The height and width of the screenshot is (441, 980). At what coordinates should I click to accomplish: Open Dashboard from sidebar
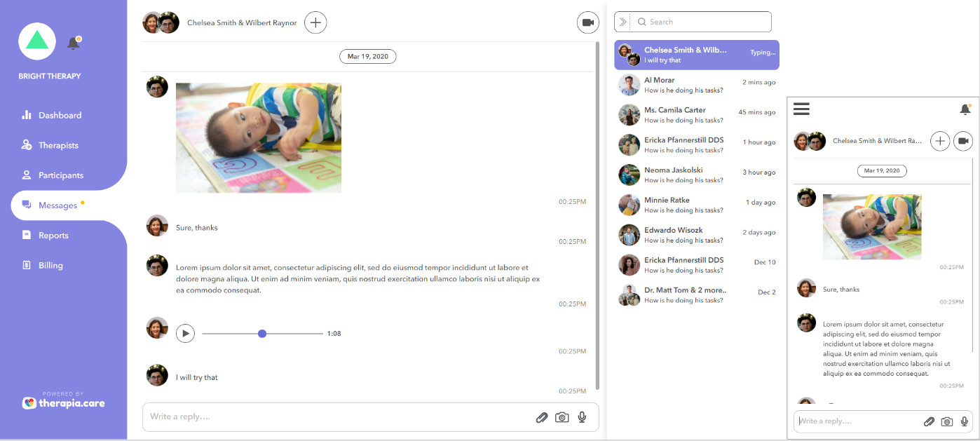pos(60,115)
